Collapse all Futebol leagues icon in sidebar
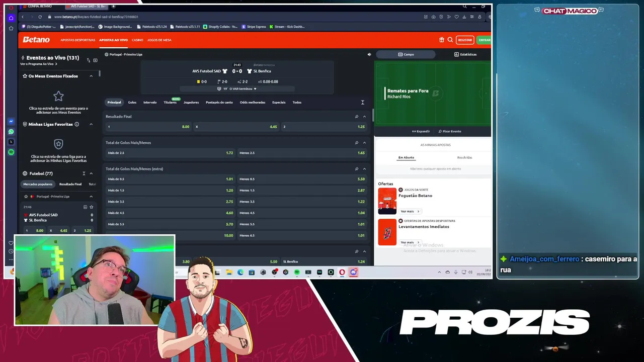This screenshot has height=362, width=644. (x=84, y=173)
